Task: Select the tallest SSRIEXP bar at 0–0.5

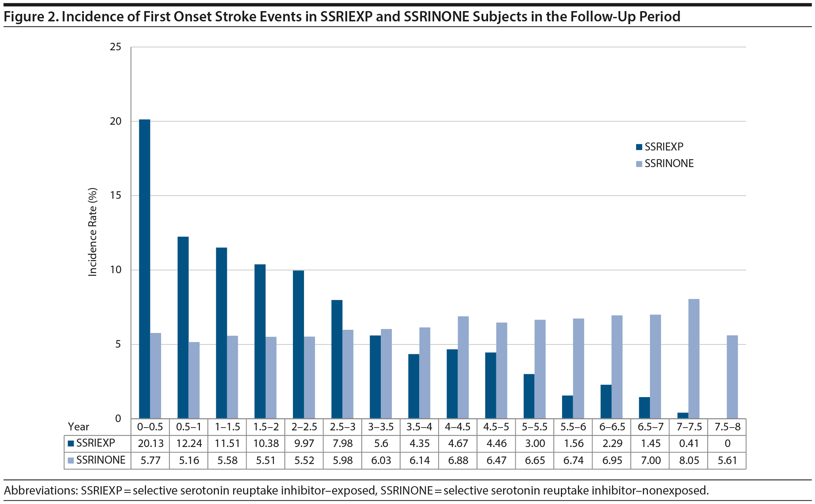Action: 144,269
